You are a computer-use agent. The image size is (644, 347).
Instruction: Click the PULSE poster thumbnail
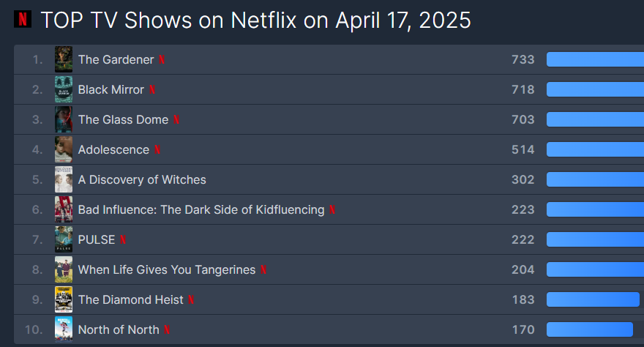[x=64, y=240]
